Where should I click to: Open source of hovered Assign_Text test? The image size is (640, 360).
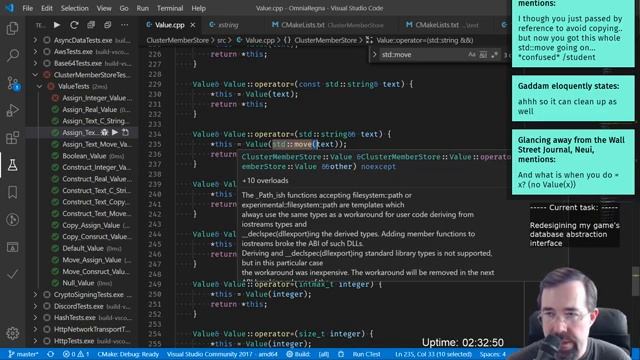click(x=125, y=132)
